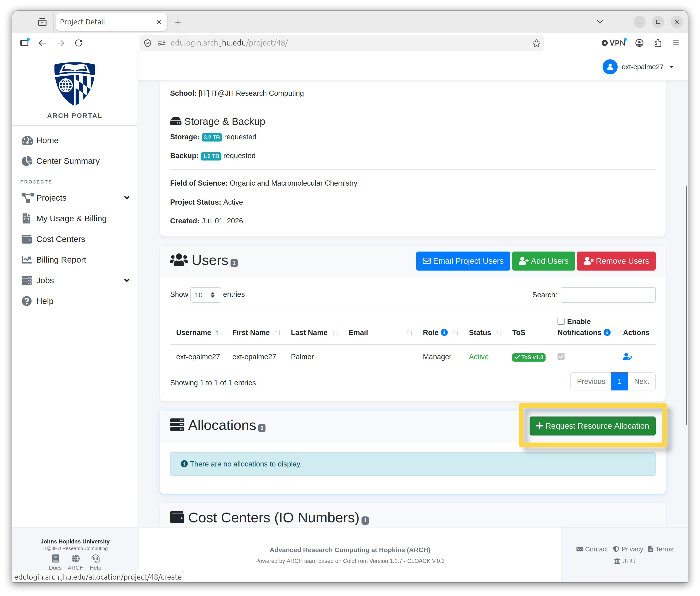The height and width of the screenshot is (596, 700).
Task: Click the ARCH globe icon in footer
Action: coord(76,558)
